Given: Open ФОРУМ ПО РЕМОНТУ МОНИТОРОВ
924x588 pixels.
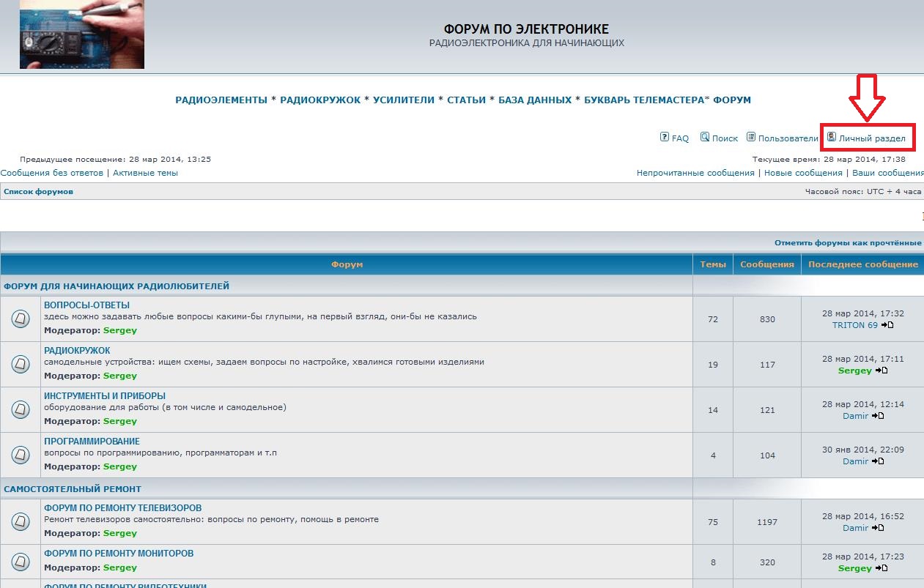Looking at the screenshot, I should pyautogui.click(x=119, y=554).
